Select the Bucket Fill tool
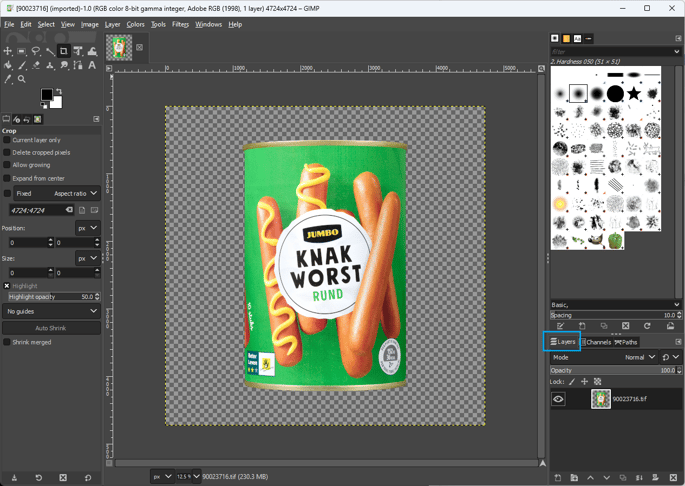Image resolution: width=685 pixels, height=486 pixels. click(7, 66)
